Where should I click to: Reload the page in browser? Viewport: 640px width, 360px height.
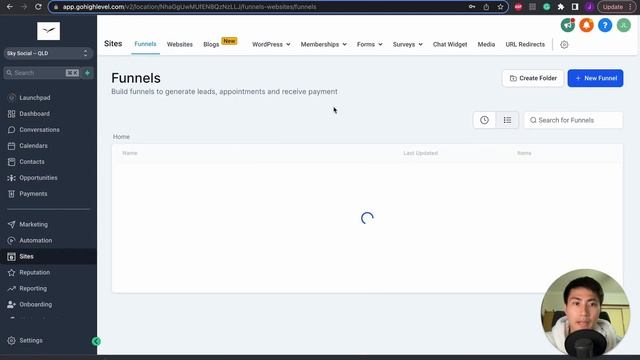(38, 7)
